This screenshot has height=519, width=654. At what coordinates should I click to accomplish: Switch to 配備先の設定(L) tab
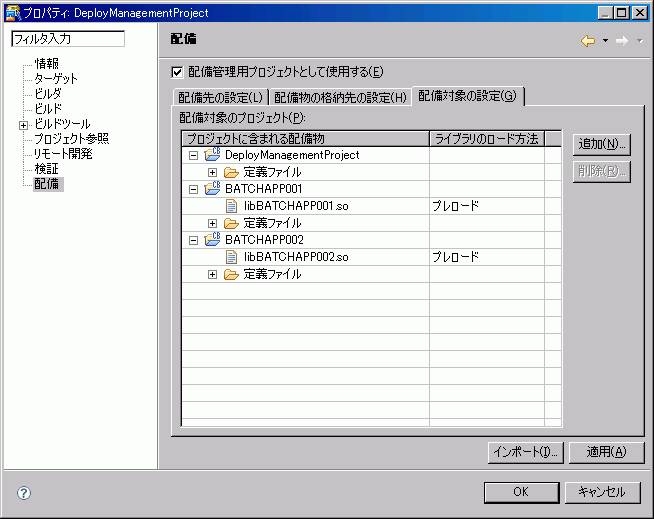[x=221, y=97]
